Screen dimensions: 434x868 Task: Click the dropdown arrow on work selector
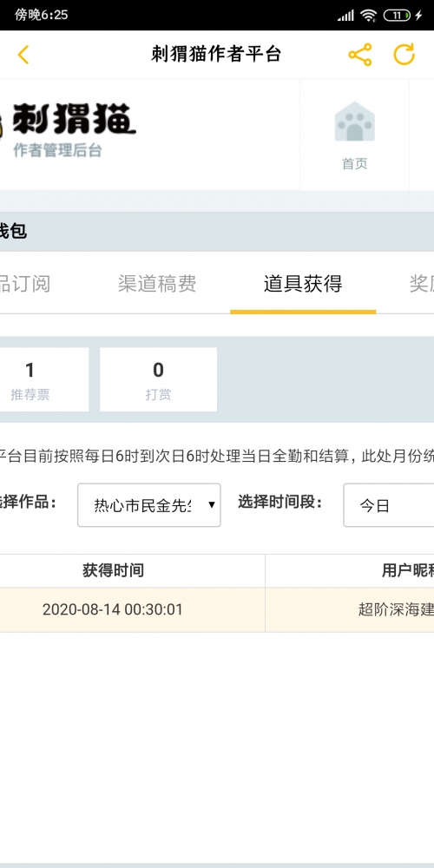click(x=211, y=505)
